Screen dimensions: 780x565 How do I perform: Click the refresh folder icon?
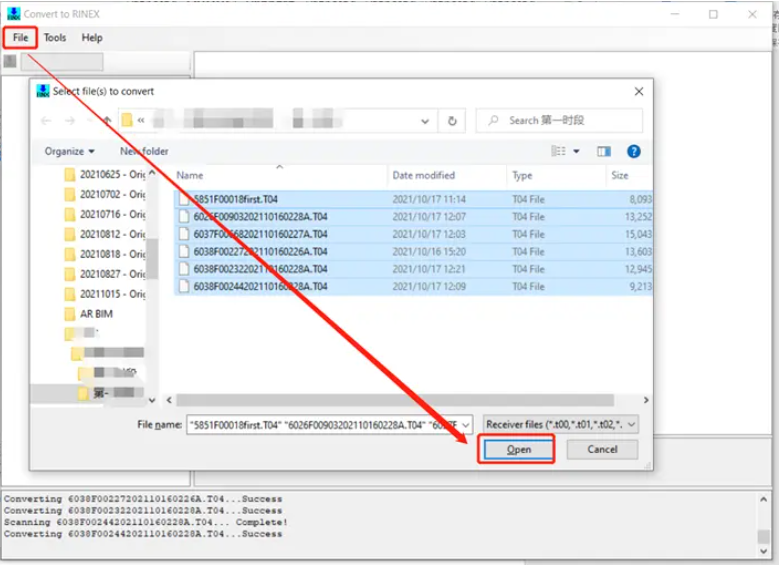pyautogui.click(x=452, y=121)
